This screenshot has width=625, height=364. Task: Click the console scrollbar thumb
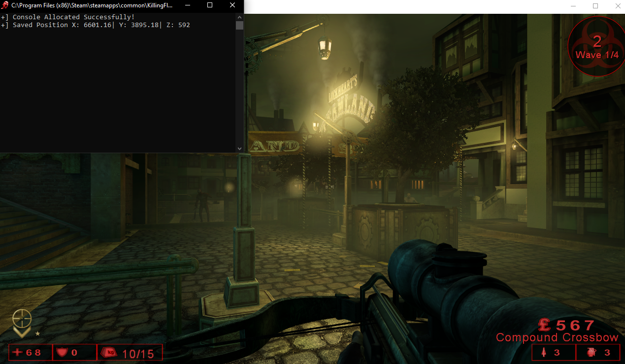click(x=239, y=26)
